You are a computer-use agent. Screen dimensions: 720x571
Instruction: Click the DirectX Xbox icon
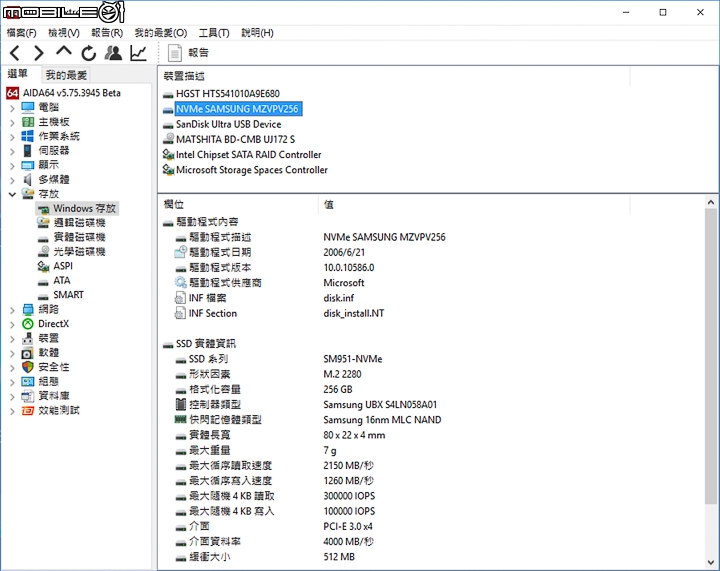pos(28,324)
